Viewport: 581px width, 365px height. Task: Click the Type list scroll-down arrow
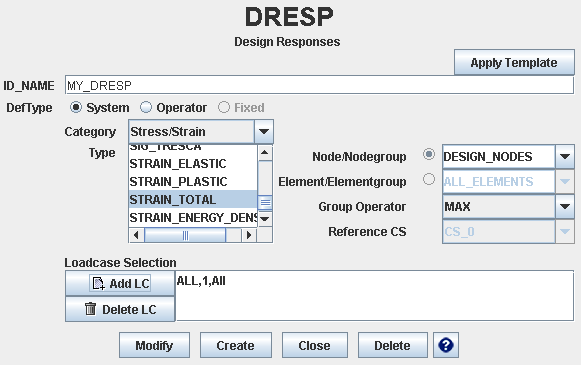(265, 219)
